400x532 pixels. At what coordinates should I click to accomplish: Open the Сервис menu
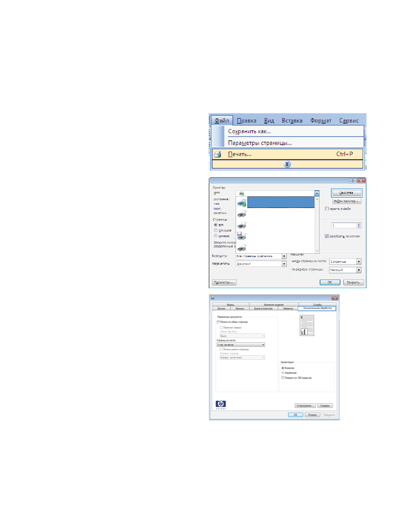[x=349, y=121]
